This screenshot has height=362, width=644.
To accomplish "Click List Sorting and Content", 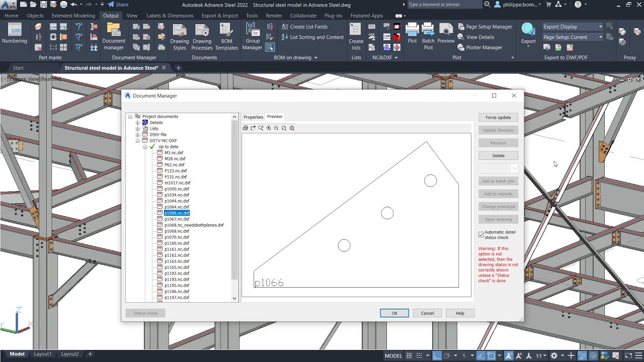I will pos(312,37).
